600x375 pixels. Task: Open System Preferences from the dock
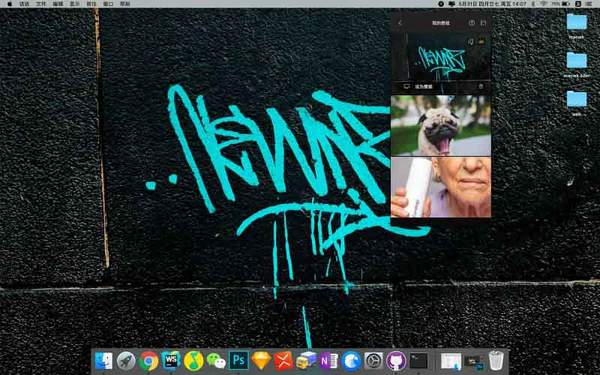point(373,361)
